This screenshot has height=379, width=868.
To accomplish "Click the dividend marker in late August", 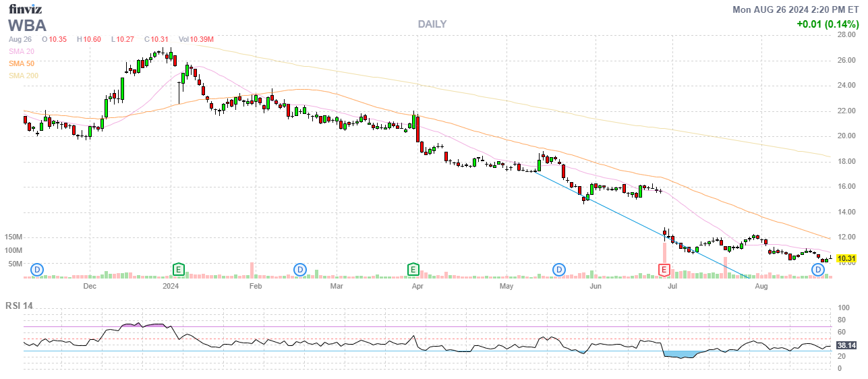I will click(818, 270).
